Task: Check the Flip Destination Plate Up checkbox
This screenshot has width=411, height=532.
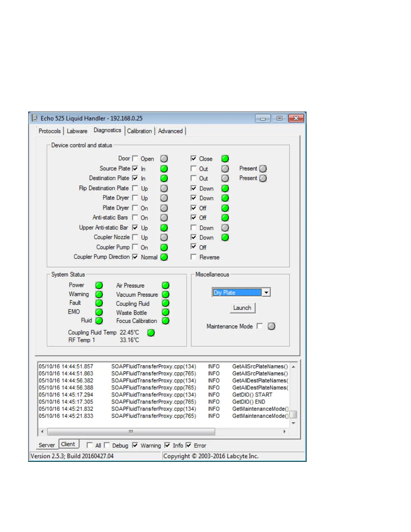Action: click(135, 188)
